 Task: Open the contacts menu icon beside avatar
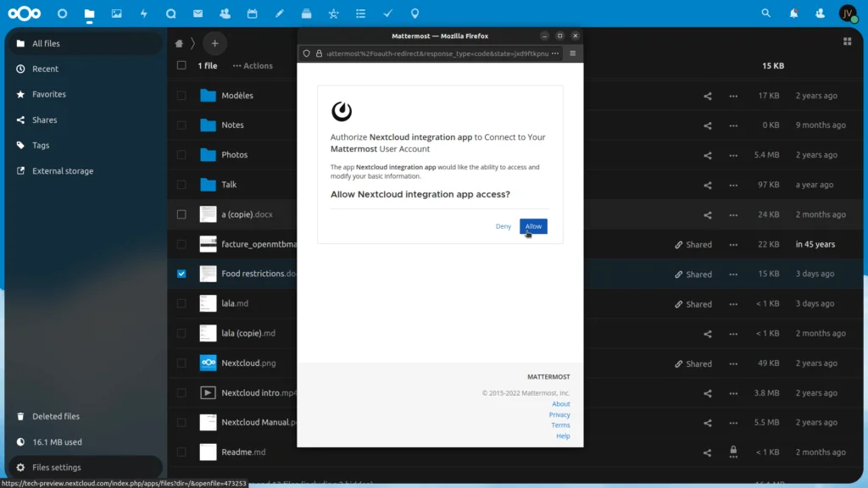click(820, 14)
